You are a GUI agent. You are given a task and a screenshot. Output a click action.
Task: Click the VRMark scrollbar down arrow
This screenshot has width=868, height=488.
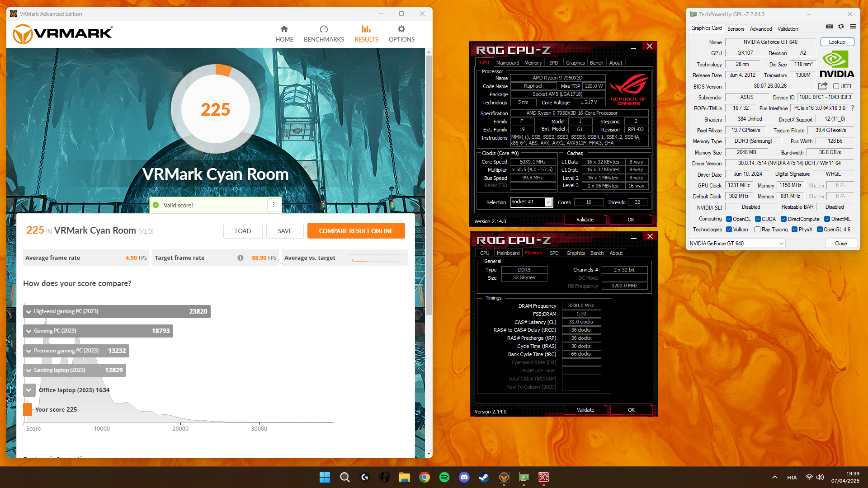coord(429,454)
